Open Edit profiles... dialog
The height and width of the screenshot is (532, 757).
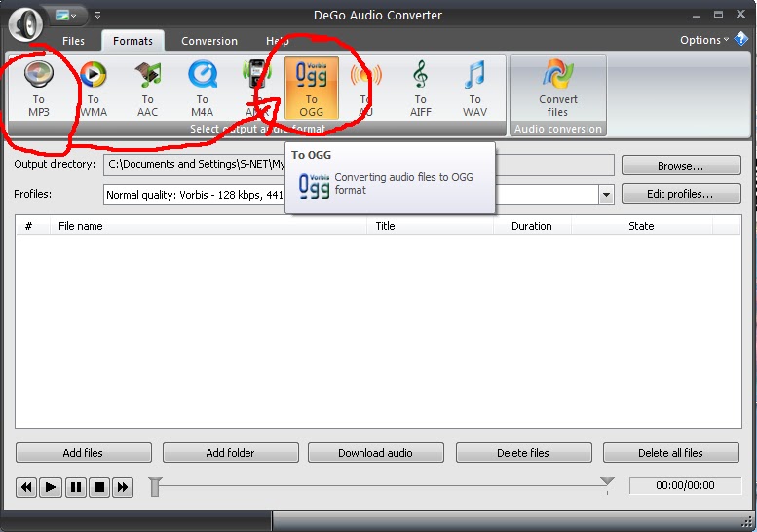(x=681, y=194)
